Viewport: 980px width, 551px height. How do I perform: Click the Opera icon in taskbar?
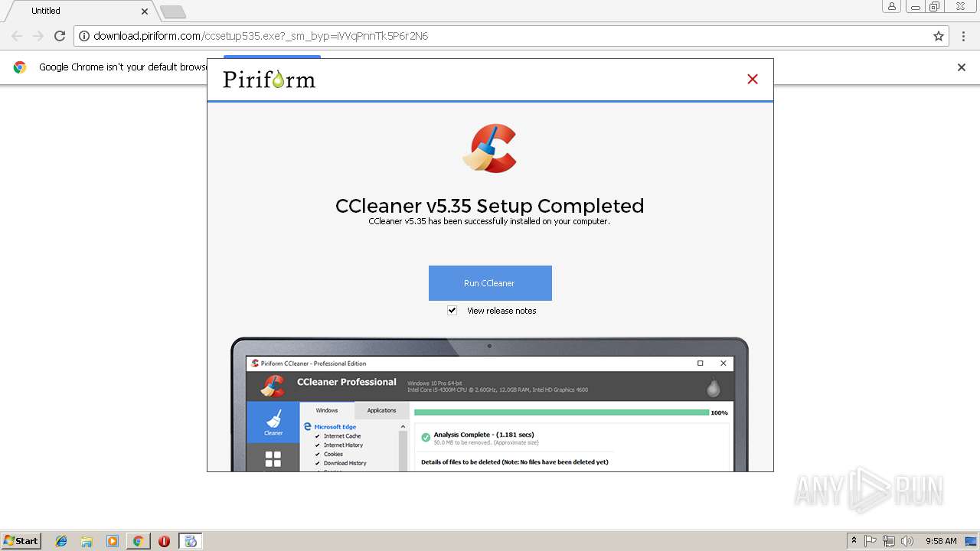coord(164,541)
